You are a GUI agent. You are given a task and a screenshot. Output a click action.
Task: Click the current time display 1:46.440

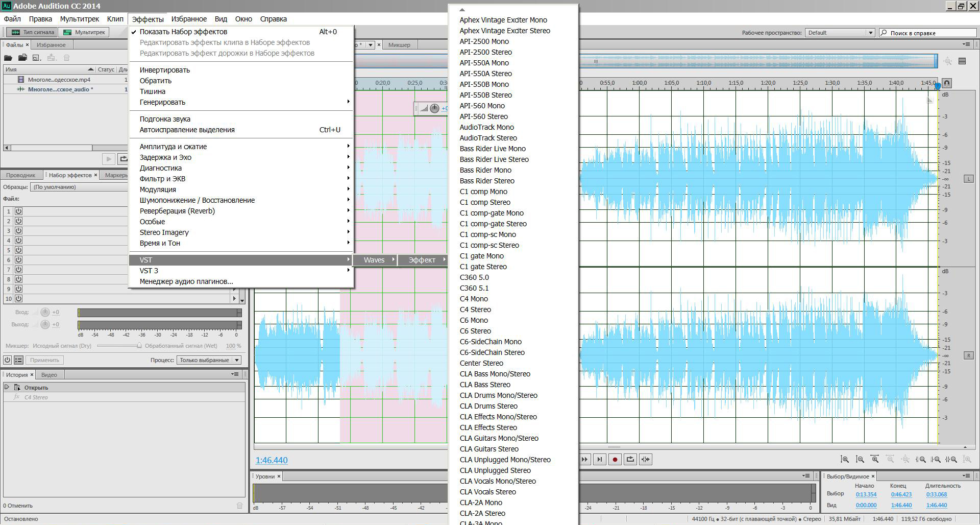tap(272, 460)
